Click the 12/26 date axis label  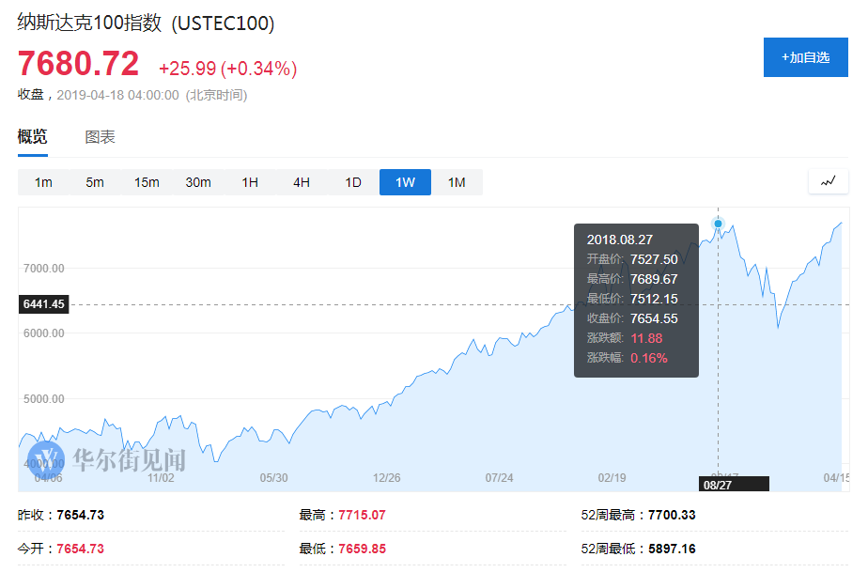coord(386,478)
